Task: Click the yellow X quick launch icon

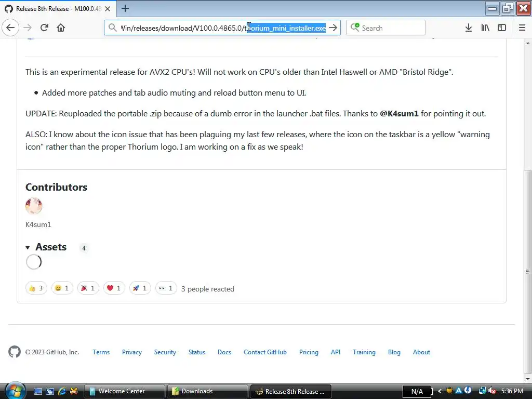Action: tap(74, 392)
